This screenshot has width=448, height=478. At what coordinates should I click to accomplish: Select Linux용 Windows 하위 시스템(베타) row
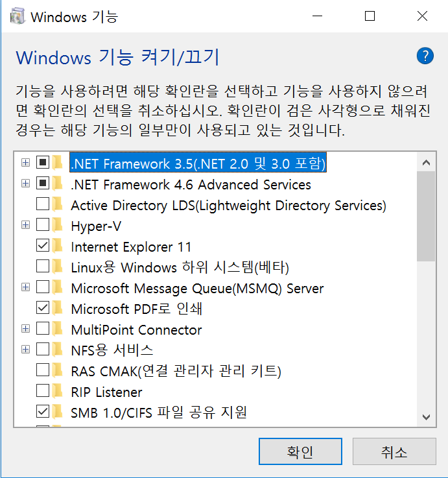[x=180, y=268]
